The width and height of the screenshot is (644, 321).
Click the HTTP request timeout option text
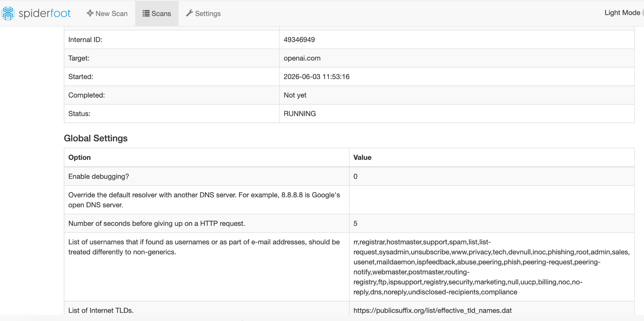[157, 223]
